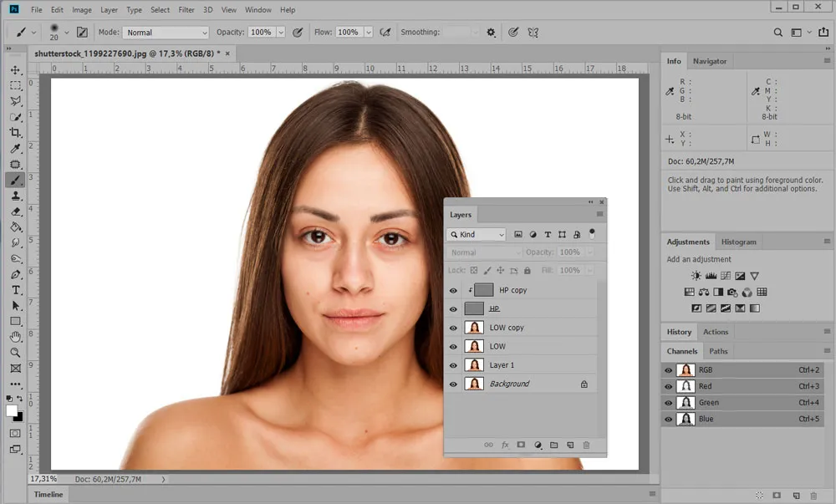Viewport: 836px width, 504px height.
Task: Select the Eraser tool
Action: pyautogui.click(x=15, y=211)
